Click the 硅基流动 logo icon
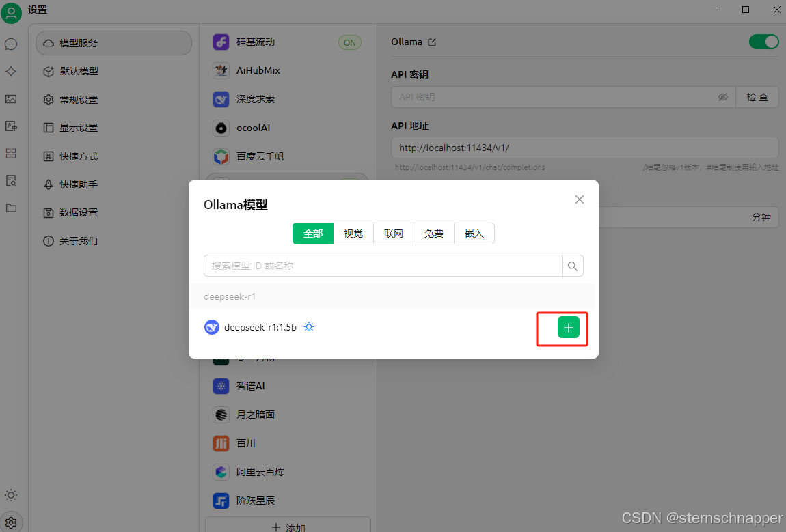The width and height of the screenshot is (786, 532). [221, 42]
